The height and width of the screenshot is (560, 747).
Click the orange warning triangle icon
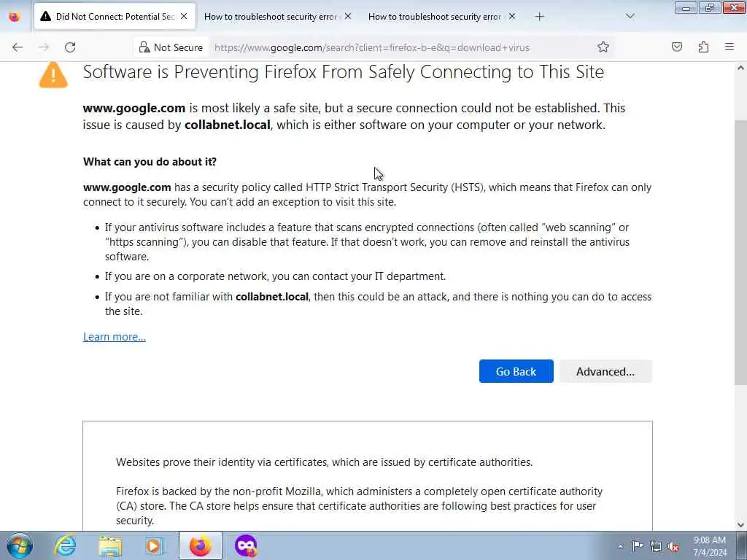(x=53, y=75)
